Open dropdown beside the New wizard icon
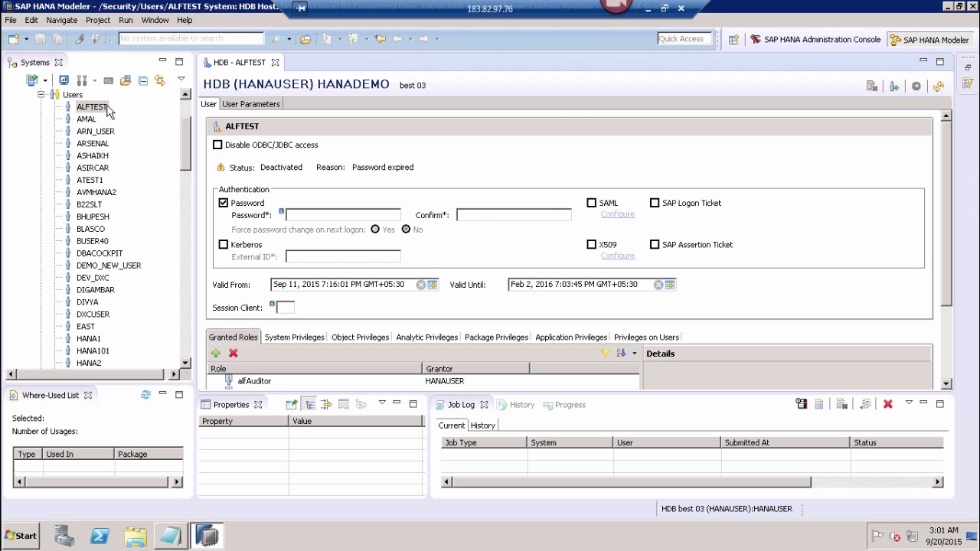 (26, 39)
